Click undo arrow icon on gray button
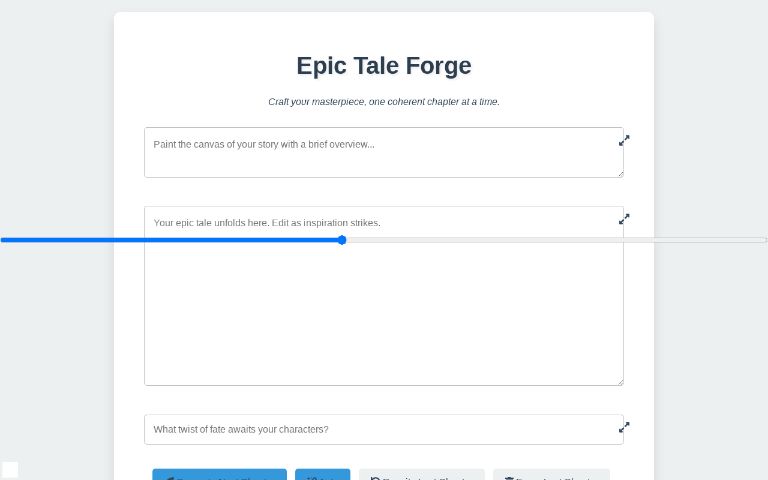 (x=375, y=477)
